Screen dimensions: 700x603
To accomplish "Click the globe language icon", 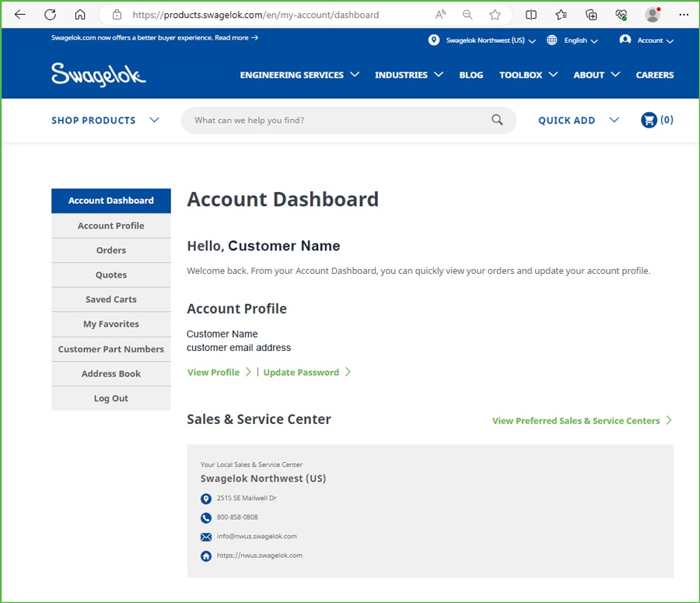I will click(551, 40).
